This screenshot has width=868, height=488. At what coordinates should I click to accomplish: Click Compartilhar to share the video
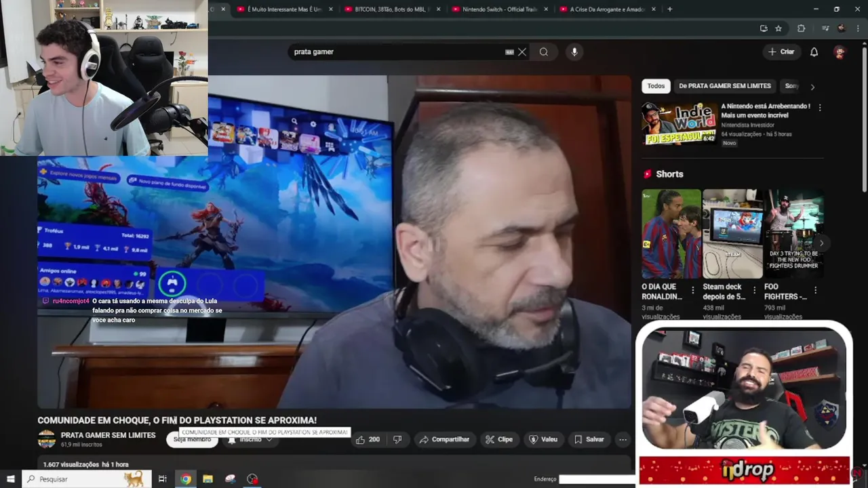445,439
